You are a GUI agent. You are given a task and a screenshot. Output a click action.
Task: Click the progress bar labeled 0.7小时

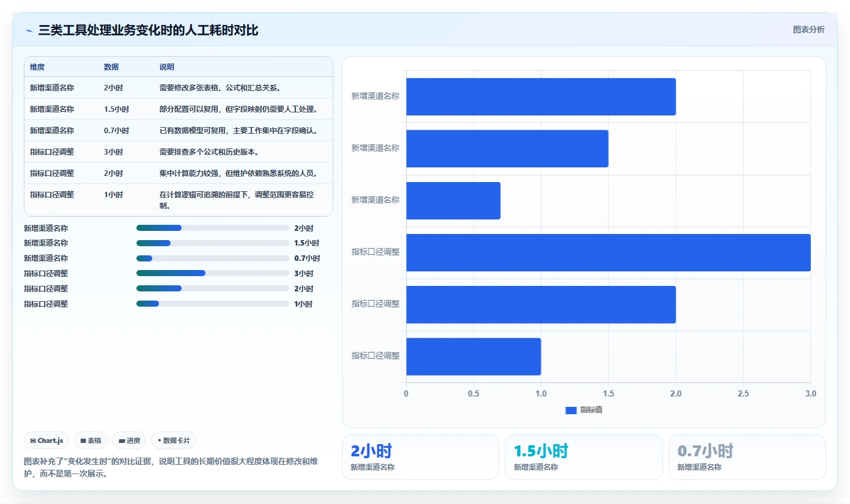213,258
